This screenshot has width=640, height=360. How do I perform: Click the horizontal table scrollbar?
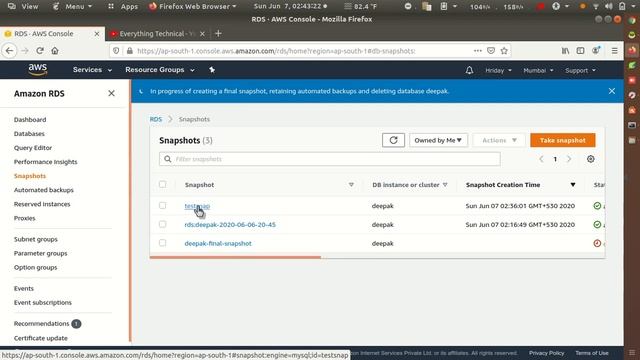coord(235,257)
